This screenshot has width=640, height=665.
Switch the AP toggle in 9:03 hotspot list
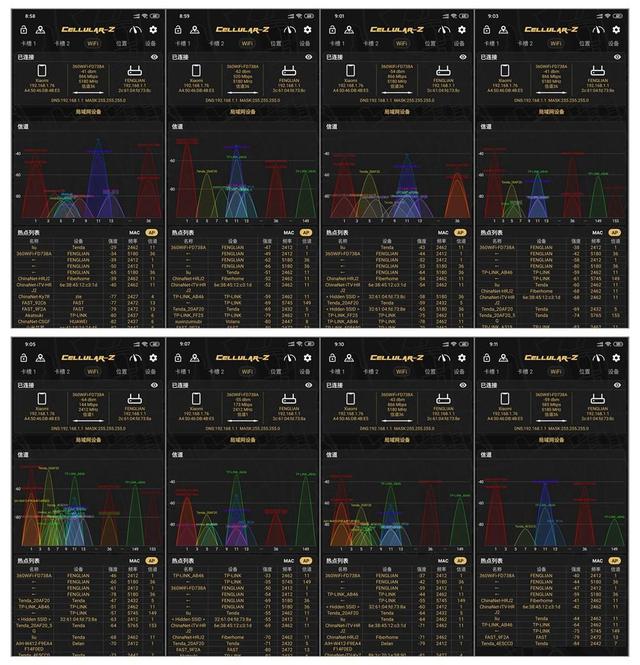[x=615, y=232]
